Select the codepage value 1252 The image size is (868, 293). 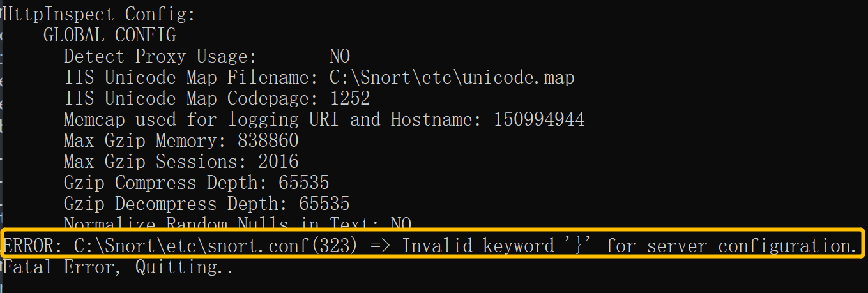(349, 98)
